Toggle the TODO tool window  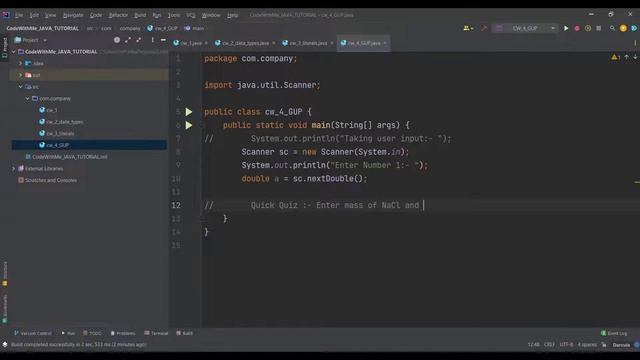(x=92, y=333)
